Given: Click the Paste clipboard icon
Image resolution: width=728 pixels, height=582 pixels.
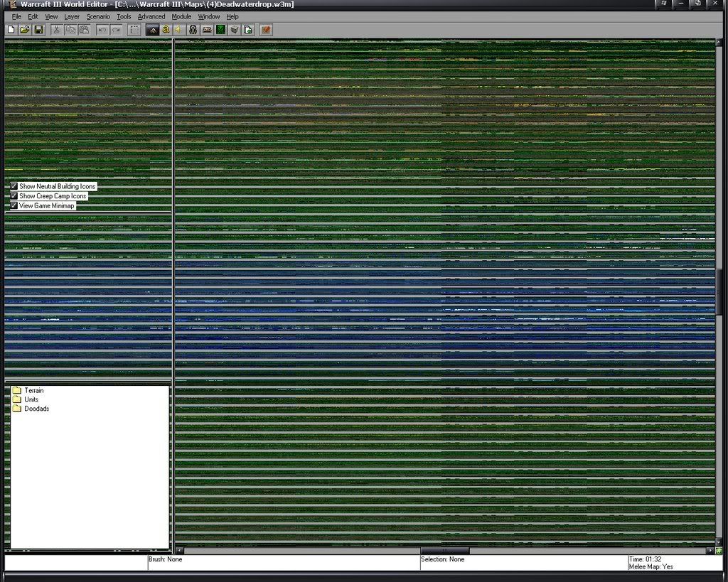Looking at the screenshot, I should click(x=85, y=30).
